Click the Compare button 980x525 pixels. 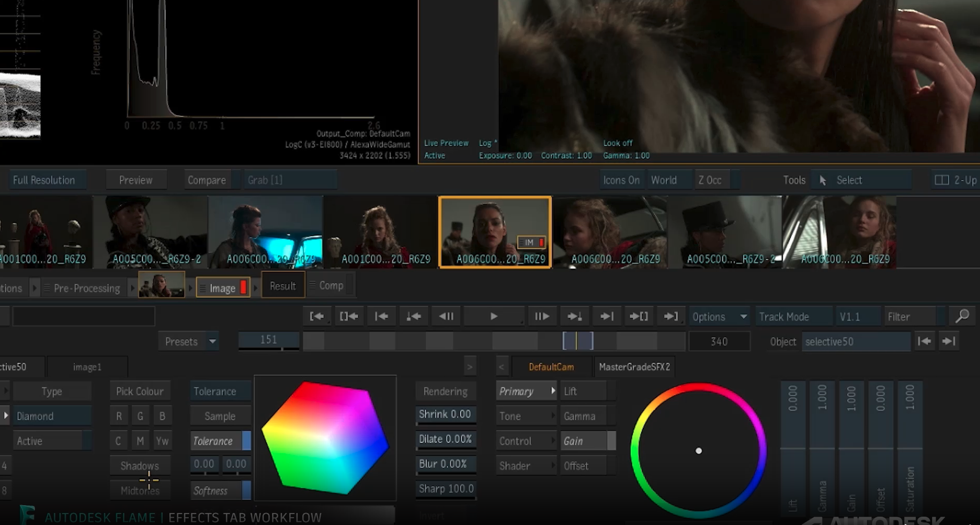coord(206,180)
